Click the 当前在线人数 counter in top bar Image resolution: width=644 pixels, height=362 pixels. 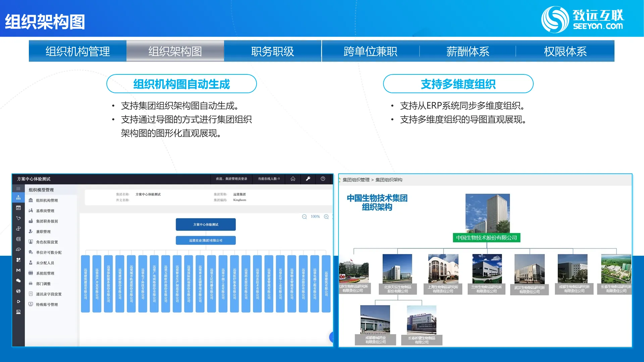coord(269,179)
